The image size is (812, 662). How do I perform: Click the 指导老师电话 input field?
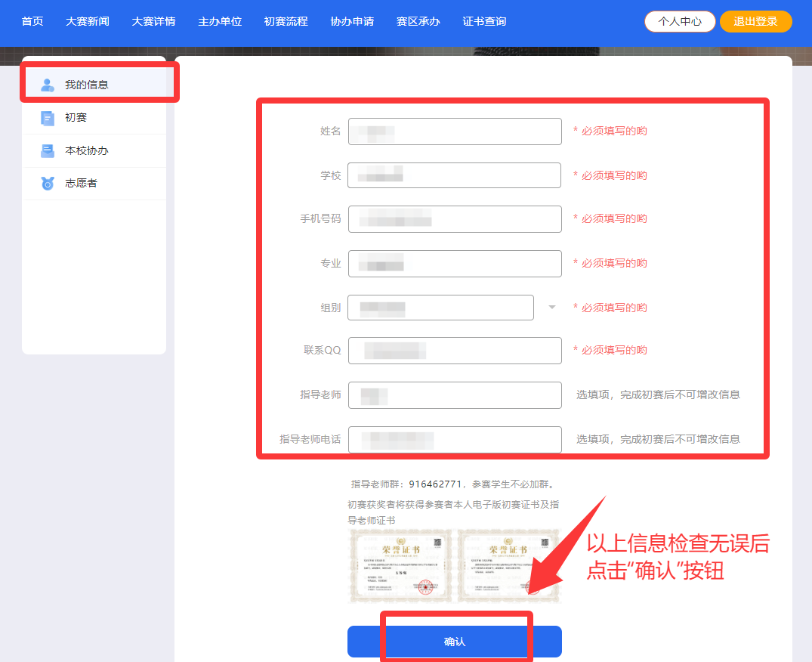pos(455,440)
